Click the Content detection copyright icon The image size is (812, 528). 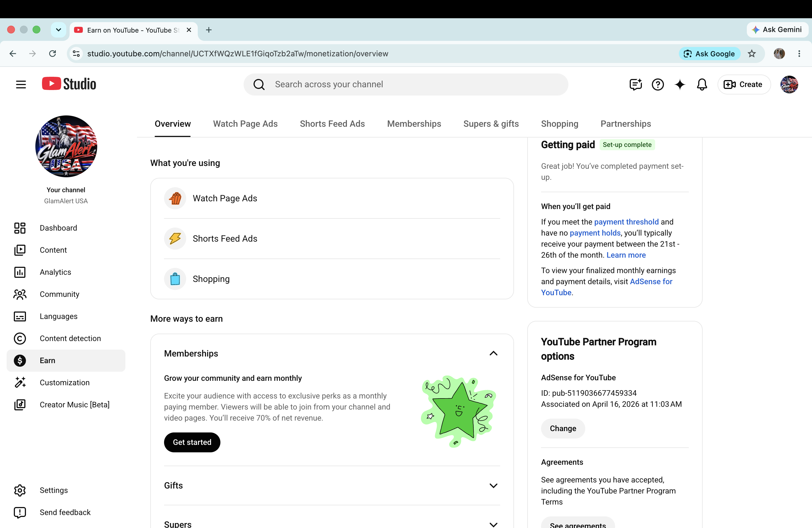point(20,338)
